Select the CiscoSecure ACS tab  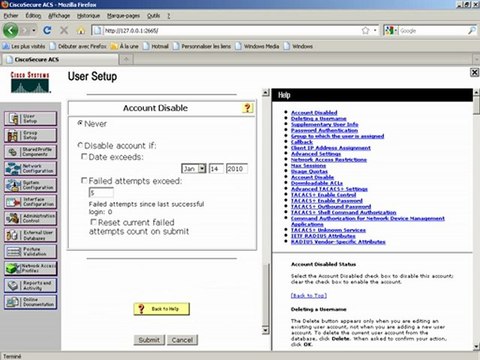point(60,59)
